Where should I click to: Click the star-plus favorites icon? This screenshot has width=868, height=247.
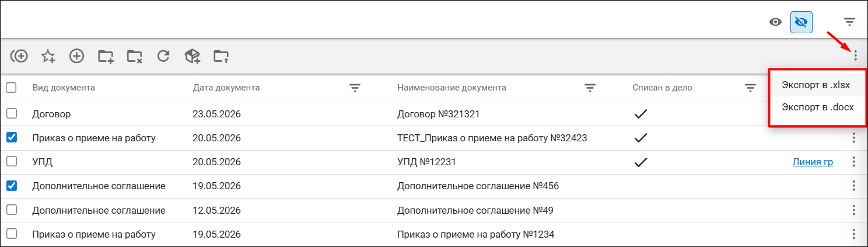pos(48,56)
